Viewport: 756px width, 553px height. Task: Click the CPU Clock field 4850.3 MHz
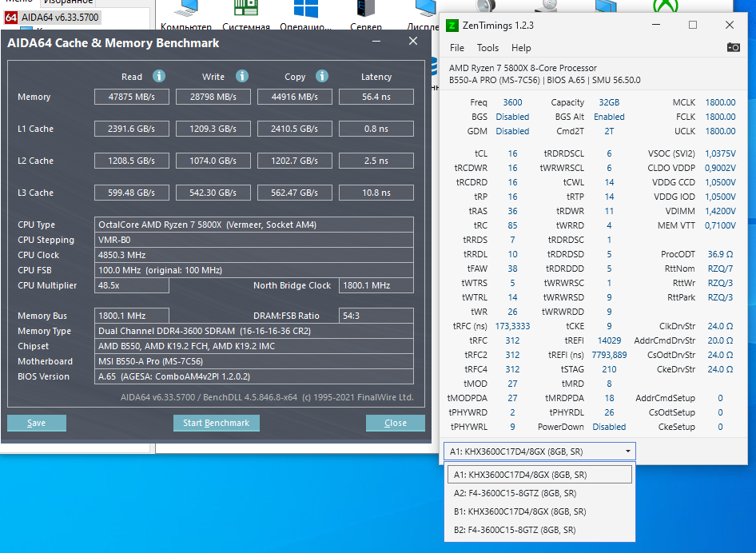click(x=254, y=255)
